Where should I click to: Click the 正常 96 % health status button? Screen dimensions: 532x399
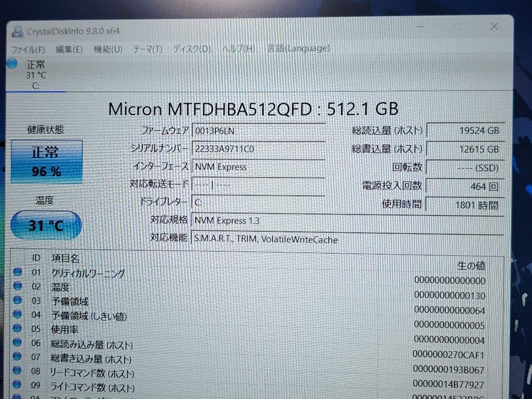point(47,162)
